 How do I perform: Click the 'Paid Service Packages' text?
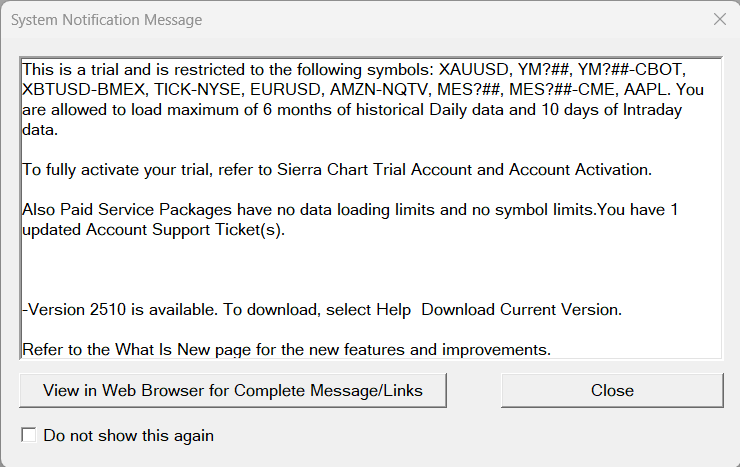145,209
